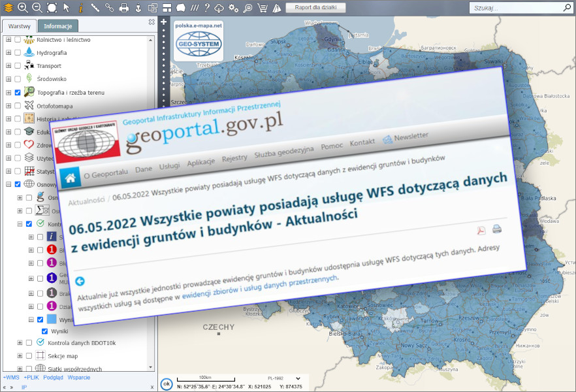
Task: Activate the orange info identify tool
Action: [81, 7]
